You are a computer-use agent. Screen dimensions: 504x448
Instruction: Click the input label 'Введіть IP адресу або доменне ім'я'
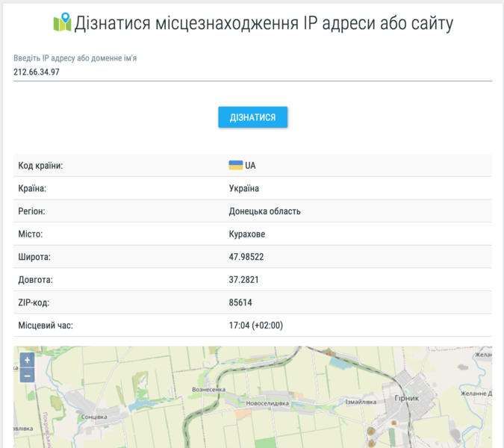click(x=75, y=58)
